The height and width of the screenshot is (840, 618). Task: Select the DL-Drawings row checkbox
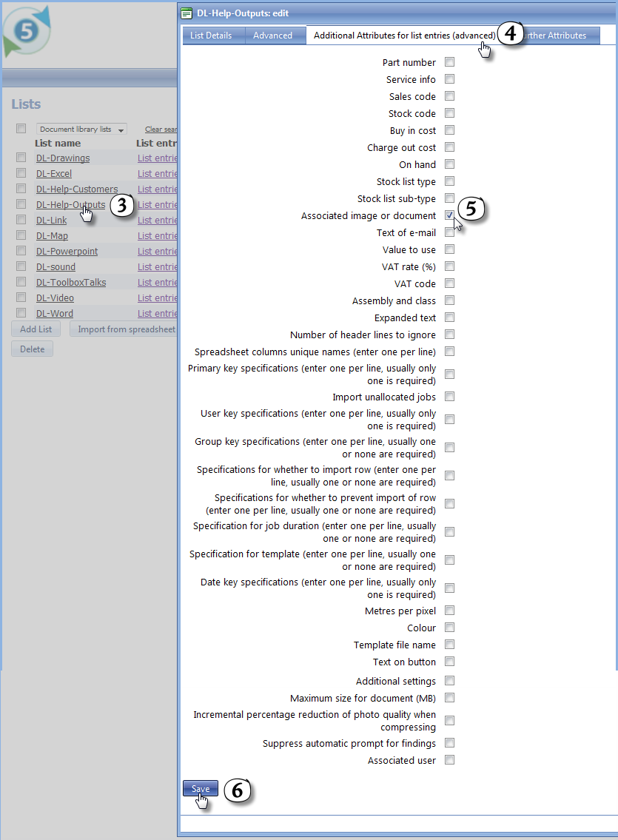click(x=21, y=158)
